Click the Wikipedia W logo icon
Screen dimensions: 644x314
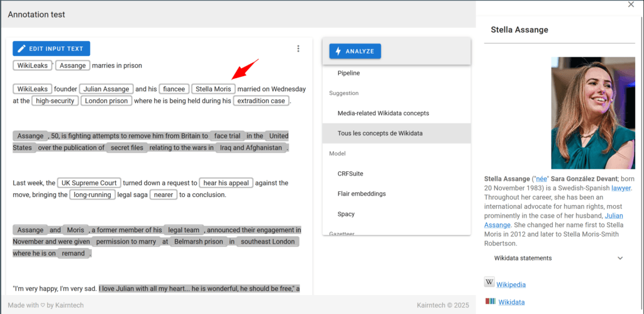pos(489,282)
